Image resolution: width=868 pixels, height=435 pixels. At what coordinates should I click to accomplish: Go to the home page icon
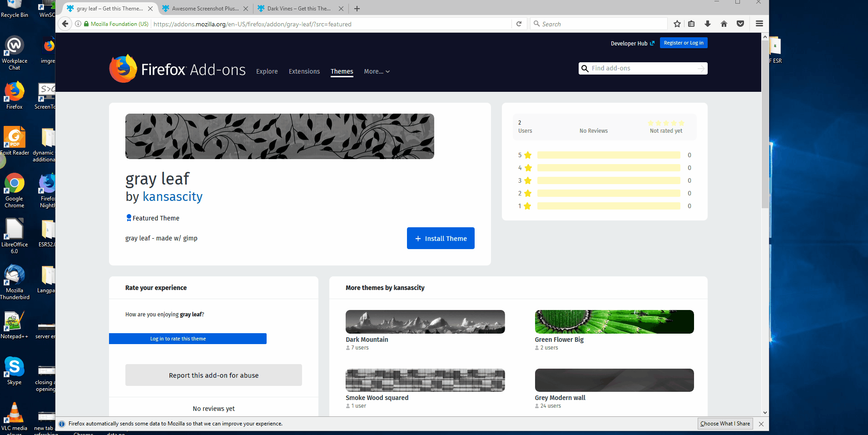click(x=724, y=24)
